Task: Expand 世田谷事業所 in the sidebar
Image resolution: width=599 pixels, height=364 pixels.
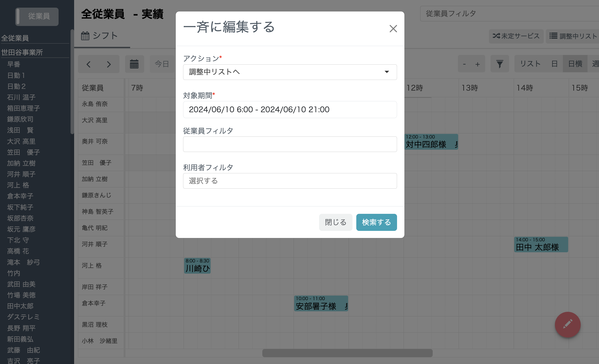Action: tap(22, 52)
